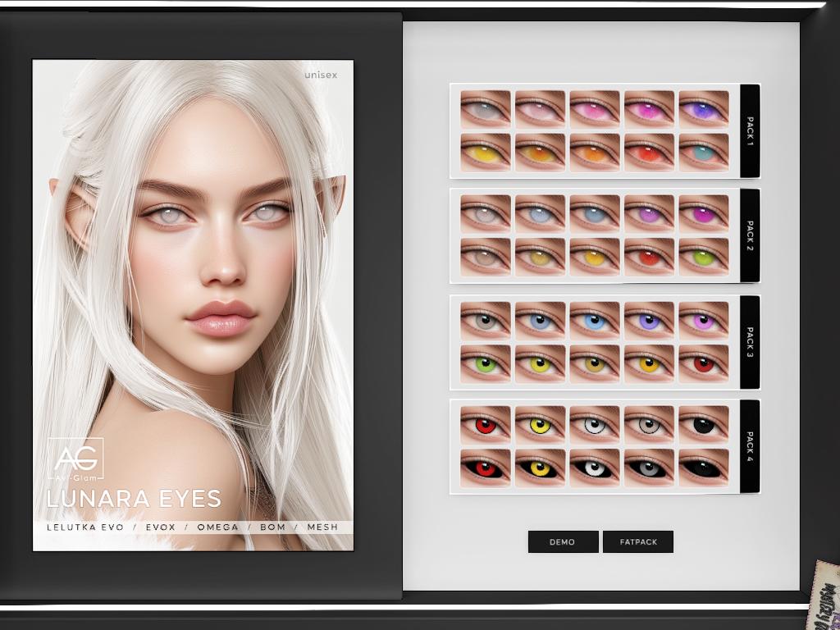Pick the first yellow eye in Pack 1
Image resolution: width=840 pixels, height=630 pixels.
(485, 153)
